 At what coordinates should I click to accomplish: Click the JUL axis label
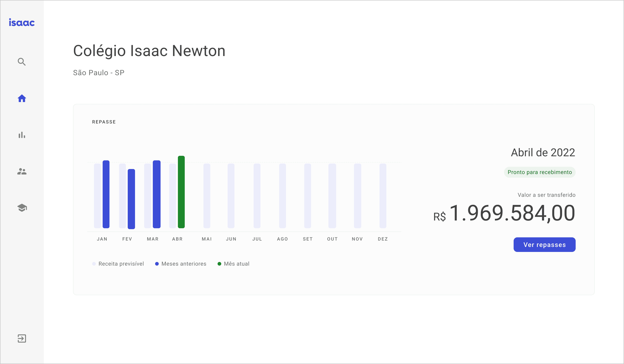[257, 239]
